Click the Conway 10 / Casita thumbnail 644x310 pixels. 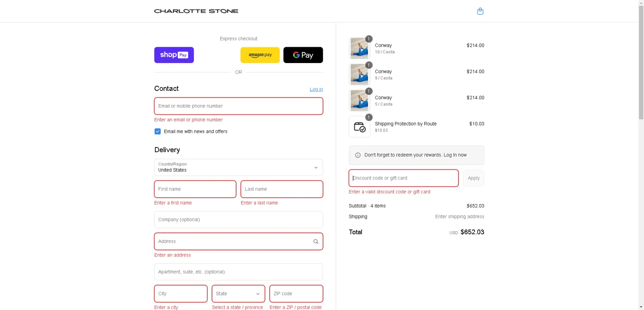(359, 48)
